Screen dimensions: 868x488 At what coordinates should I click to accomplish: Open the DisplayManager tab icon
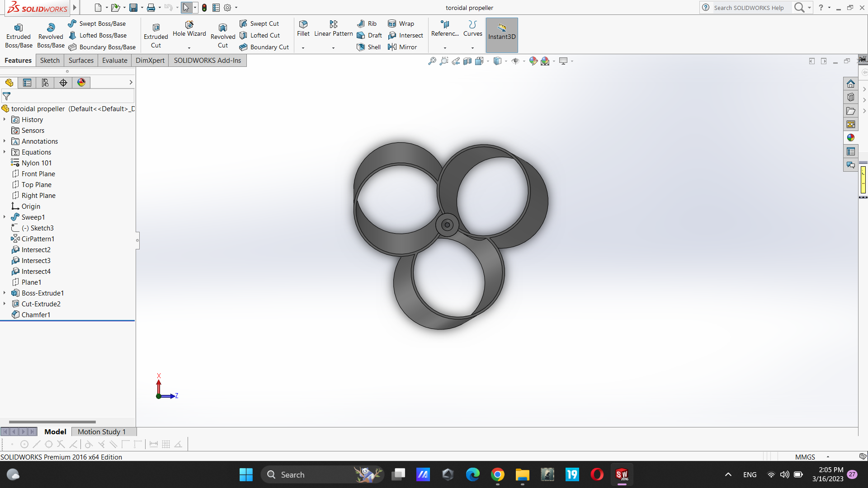[81, 82]
